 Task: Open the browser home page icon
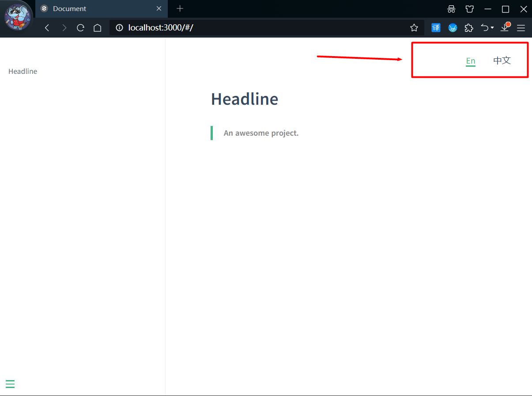(x=97, y=28)
